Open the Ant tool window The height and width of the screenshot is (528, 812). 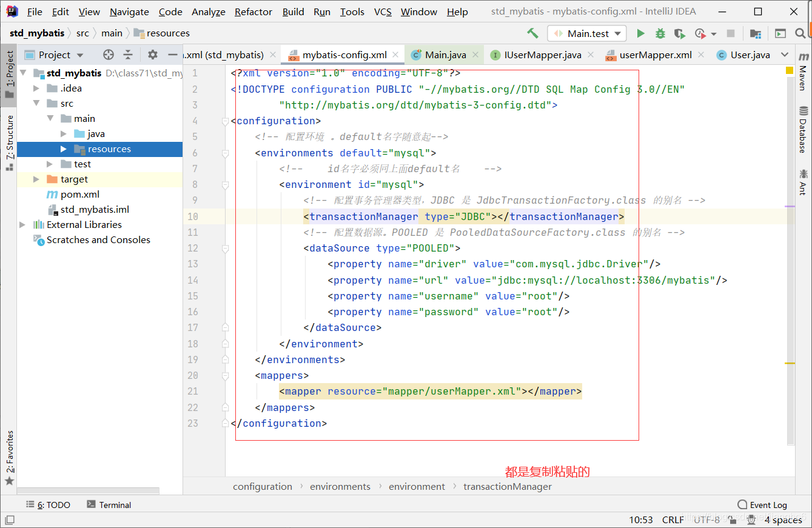pos(803,182)
